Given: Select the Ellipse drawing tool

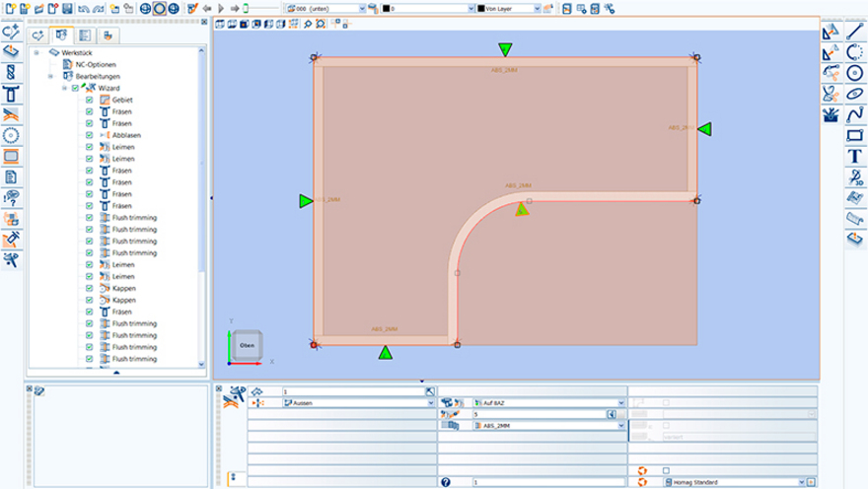Looking at the screenshot, I should [855, 94].
